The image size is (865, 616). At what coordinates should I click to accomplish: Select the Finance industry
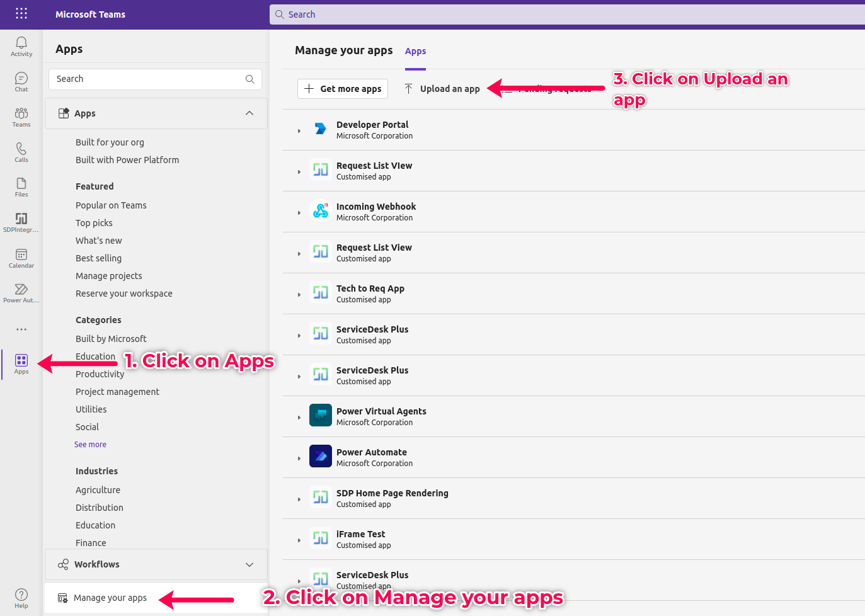coord(91,543)
